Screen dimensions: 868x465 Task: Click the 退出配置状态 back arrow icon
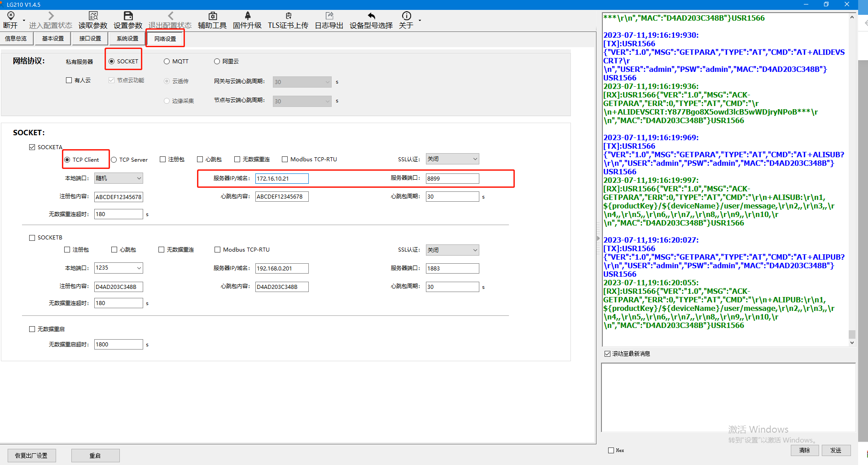click(170, 16)
